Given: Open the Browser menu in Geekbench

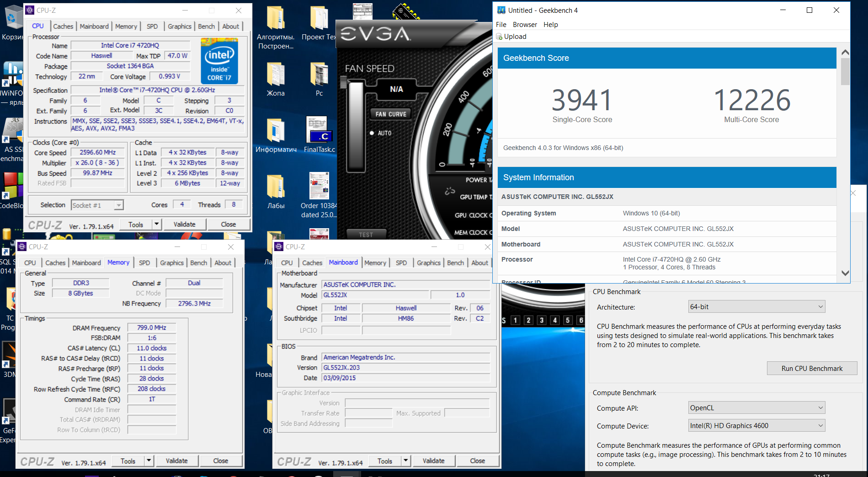Looking at the screenshot, I should pos(525,25).
